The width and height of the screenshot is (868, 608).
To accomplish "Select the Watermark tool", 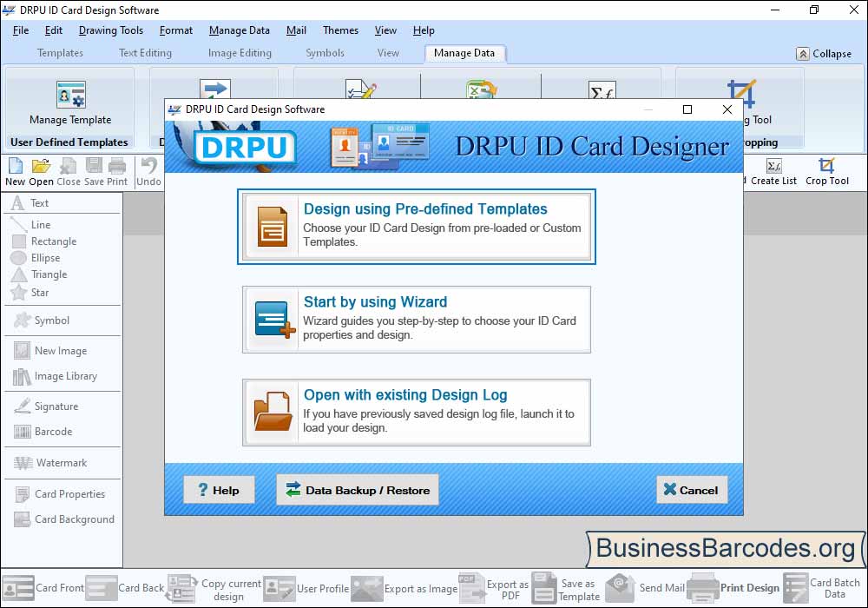I will pyautogui.click(x=49, y=463).
